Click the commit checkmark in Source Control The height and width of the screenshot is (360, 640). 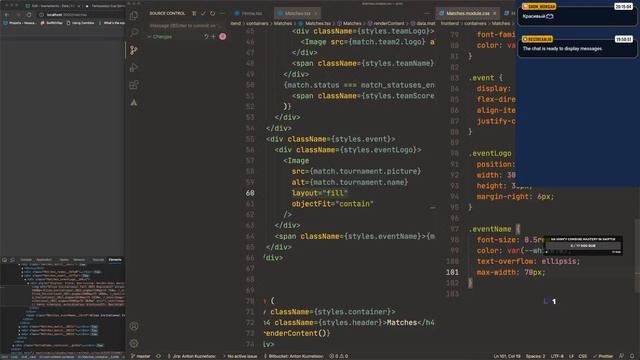203,13
